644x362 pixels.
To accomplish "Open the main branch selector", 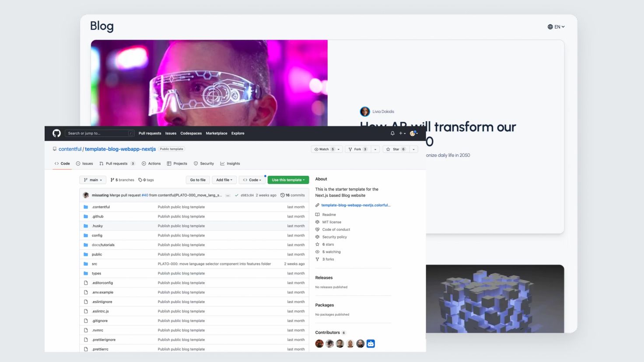I will pos(93,180).
